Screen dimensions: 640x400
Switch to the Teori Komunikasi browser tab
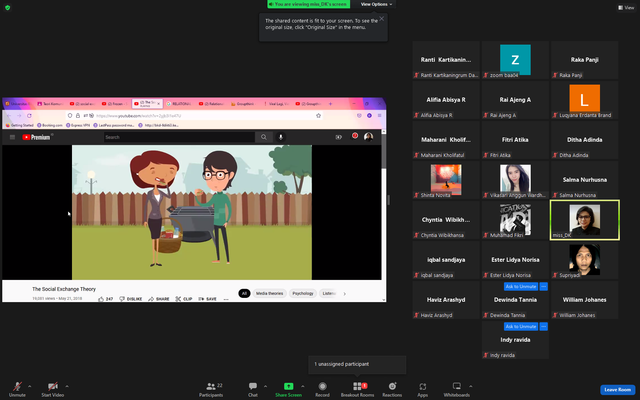(x=51, y=104)
